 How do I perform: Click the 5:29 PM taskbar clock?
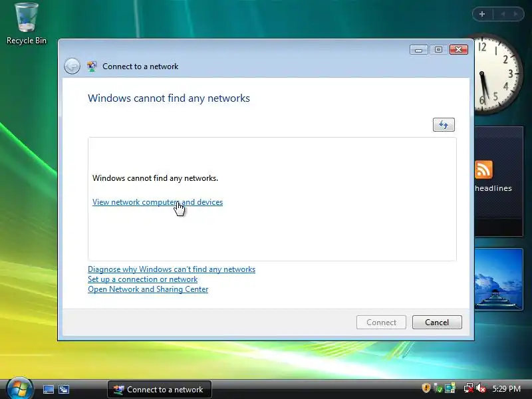coord(507,388)
